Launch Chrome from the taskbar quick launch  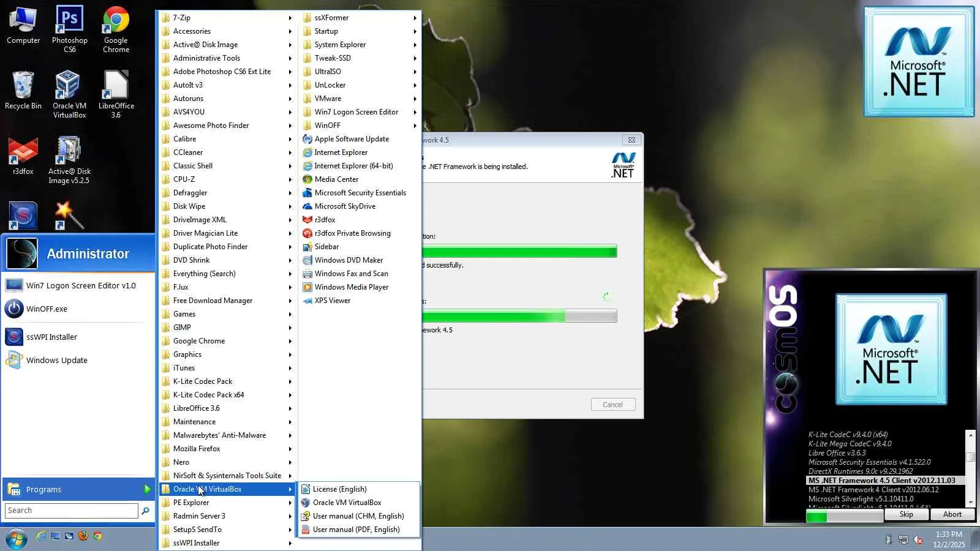[x=97, y=536]
